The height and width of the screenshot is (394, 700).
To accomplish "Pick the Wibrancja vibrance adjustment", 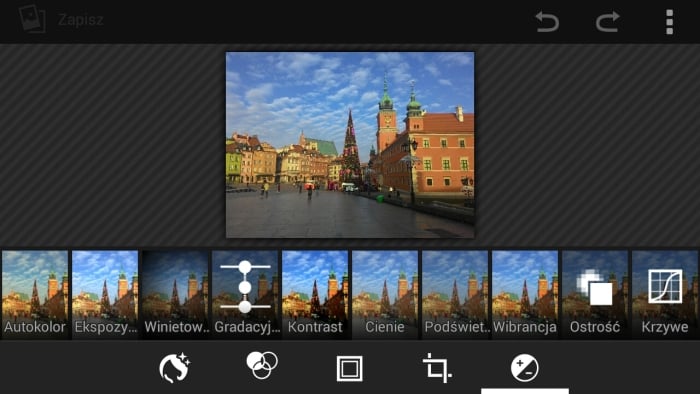I will (x=525, y=294).
